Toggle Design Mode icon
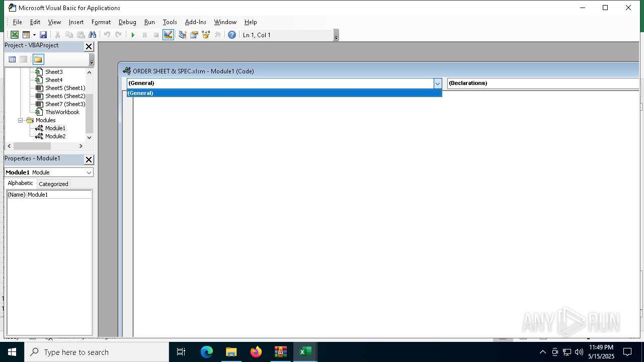 [168, 35]
